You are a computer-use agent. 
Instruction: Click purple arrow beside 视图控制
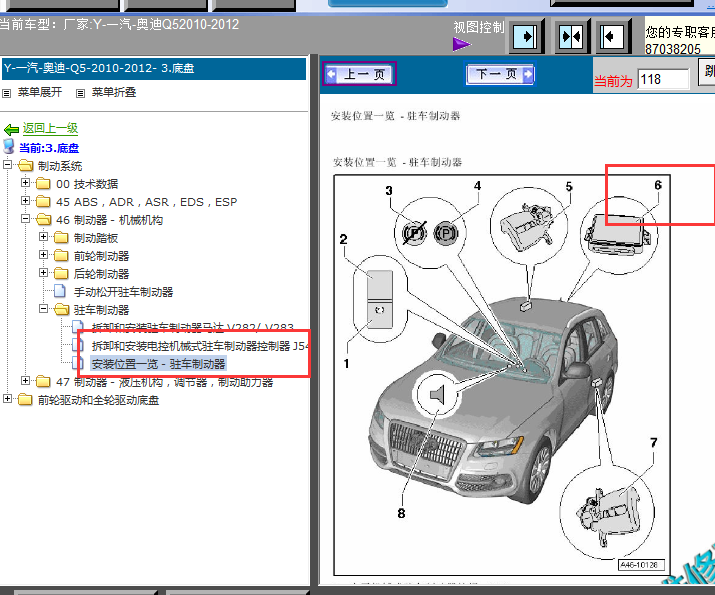tap(462, 44)
